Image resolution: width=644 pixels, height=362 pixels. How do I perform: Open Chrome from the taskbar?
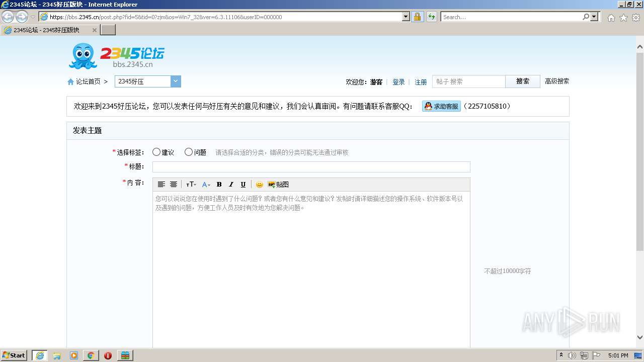pos(91,355)
